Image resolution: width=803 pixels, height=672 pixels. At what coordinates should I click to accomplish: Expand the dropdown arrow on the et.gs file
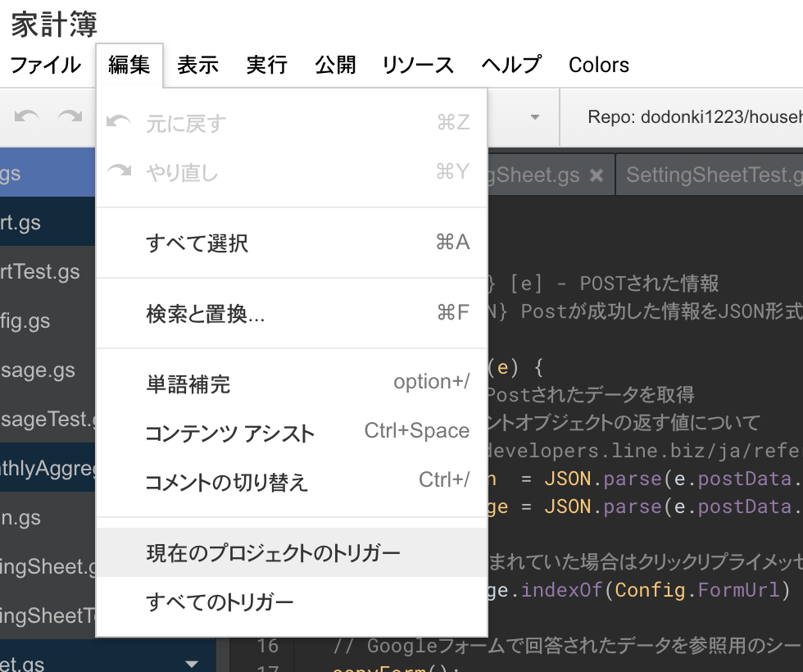tap(192, 663)
